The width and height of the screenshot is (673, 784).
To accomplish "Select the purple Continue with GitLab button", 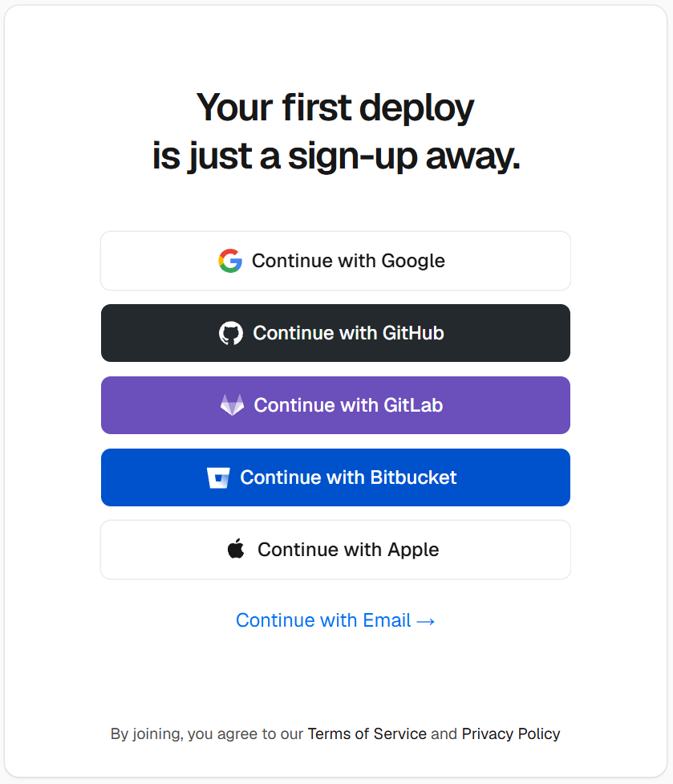I will click(336, 405).
